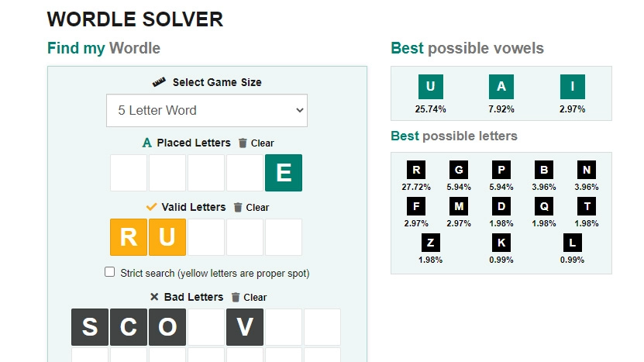Select the I vowel tile

(572, 87)
